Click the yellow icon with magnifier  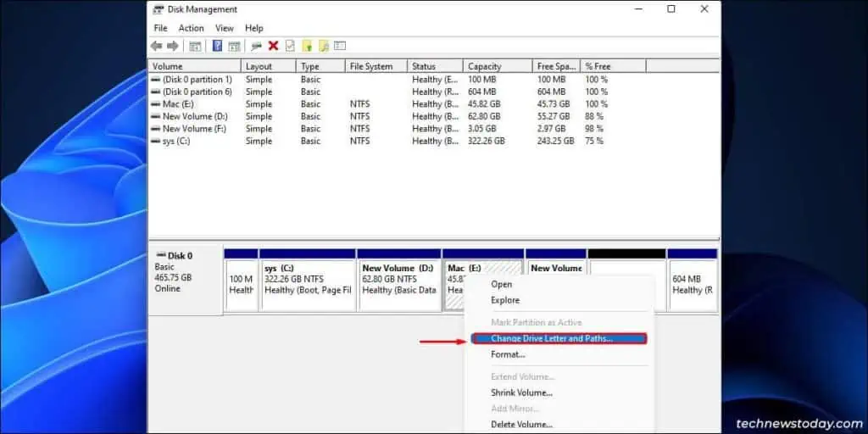pyautogui.click(x=323, y=46)
